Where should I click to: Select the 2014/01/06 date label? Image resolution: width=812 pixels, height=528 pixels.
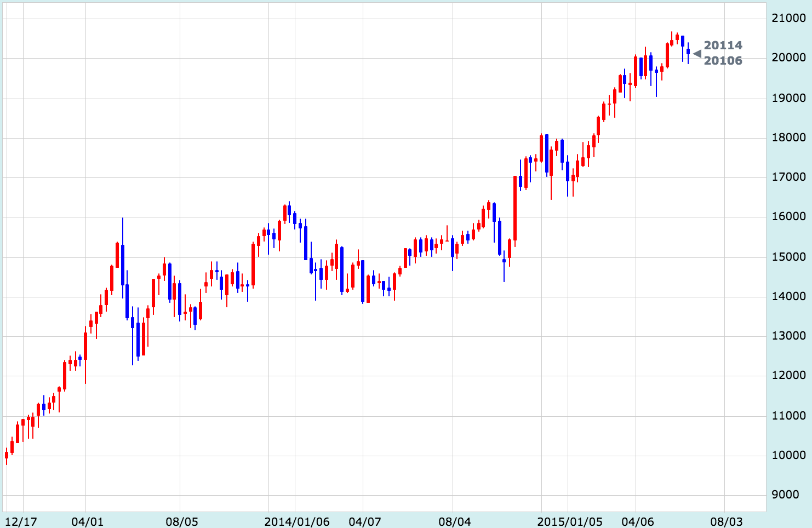(297, 521)
